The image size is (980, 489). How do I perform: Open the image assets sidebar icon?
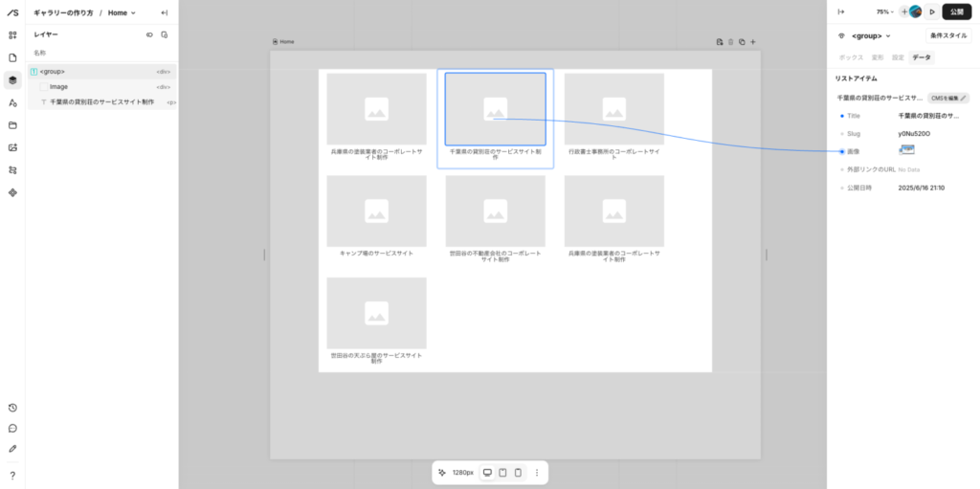(x=12, y=147)
